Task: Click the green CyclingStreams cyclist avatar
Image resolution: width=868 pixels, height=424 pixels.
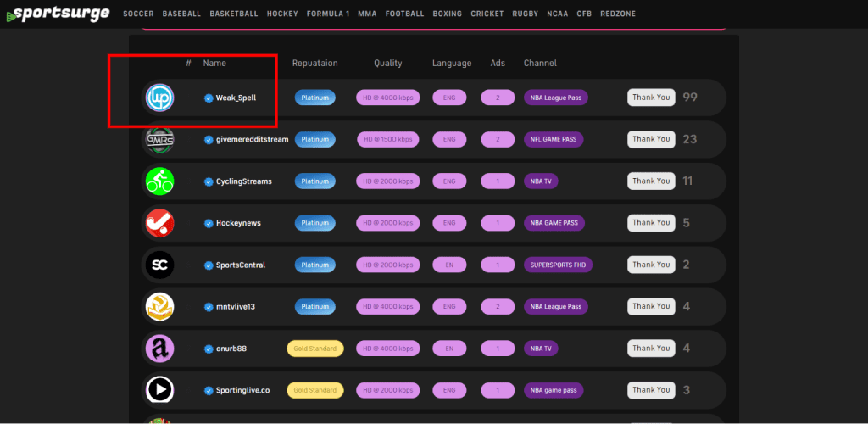Action: click(x=160, y=181)
